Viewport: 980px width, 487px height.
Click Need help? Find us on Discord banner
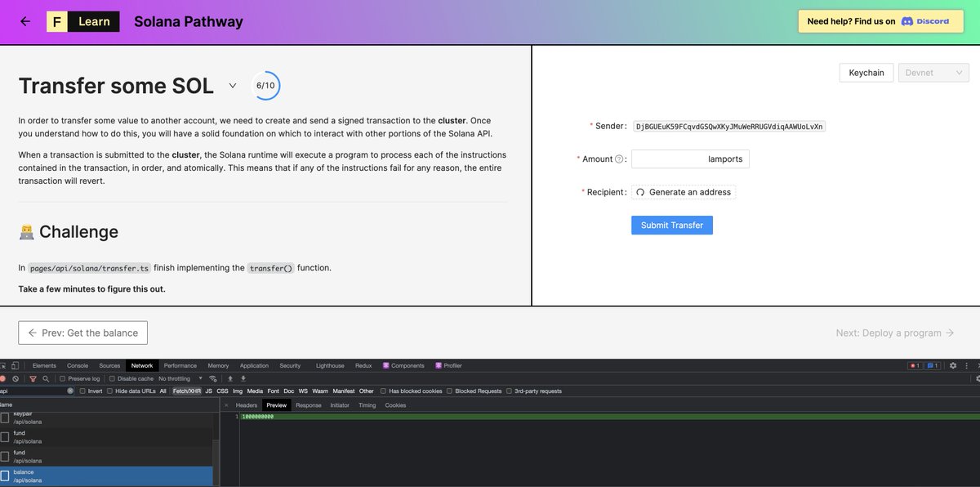[x=881, y=21]
